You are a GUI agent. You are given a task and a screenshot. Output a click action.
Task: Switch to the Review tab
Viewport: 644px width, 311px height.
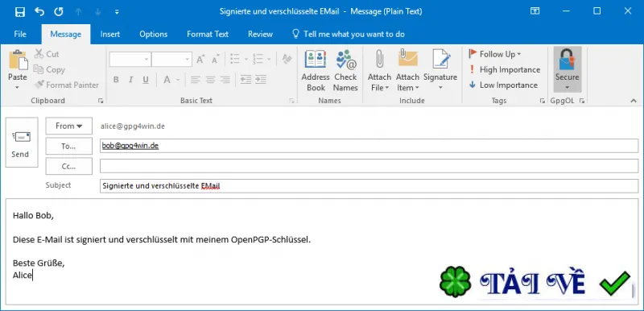260,34
